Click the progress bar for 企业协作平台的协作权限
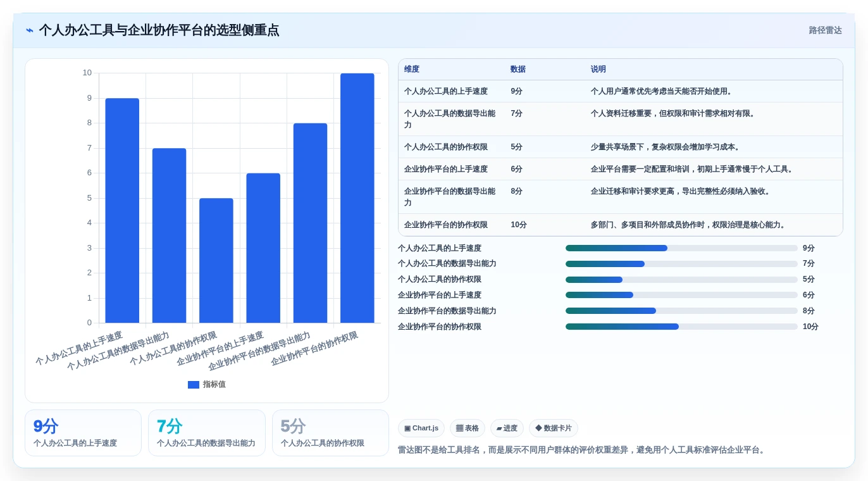This screenshot has width=868, height=481. (681, 327)
